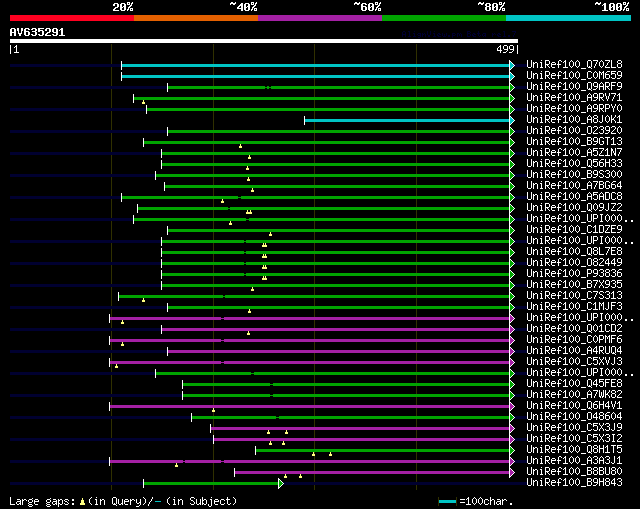Select the UniRef100_A5ADC8 subject label
Viewport: 640px width, 509px height.
(574, 196)
